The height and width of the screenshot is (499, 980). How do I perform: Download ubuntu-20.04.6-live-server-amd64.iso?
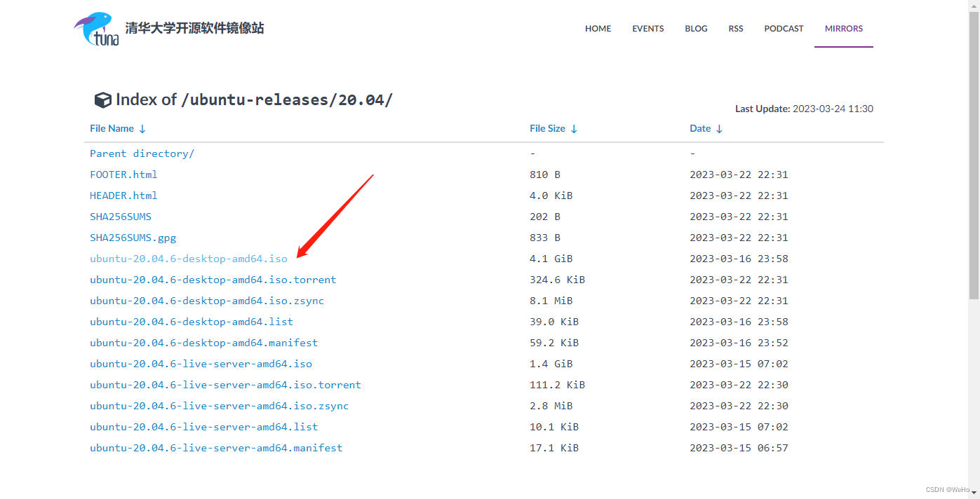tap(201, 364)
